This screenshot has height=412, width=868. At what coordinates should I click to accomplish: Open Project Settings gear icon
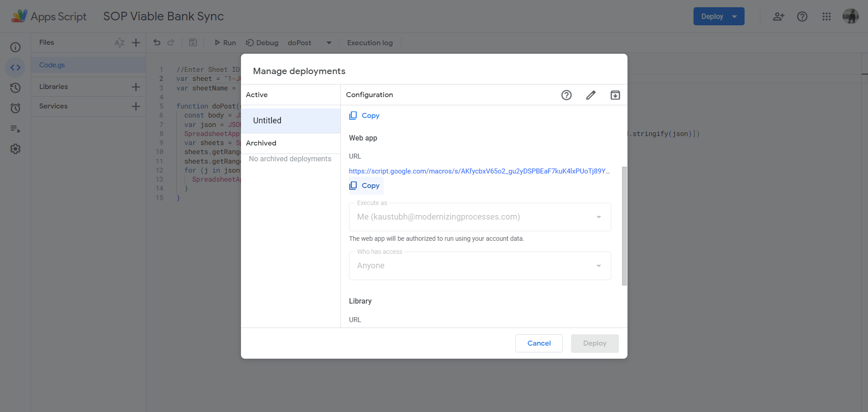(15, 149)
